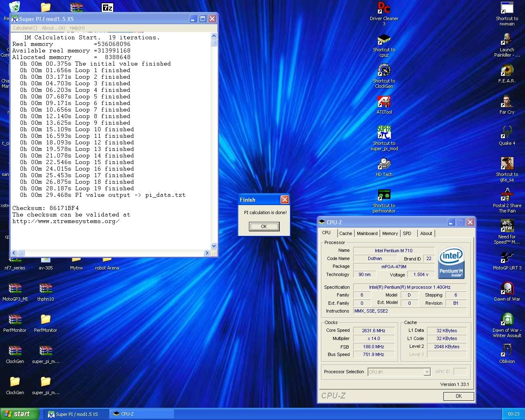
Task: Select the robot Arena folder icon
Action: click(107, 263)
